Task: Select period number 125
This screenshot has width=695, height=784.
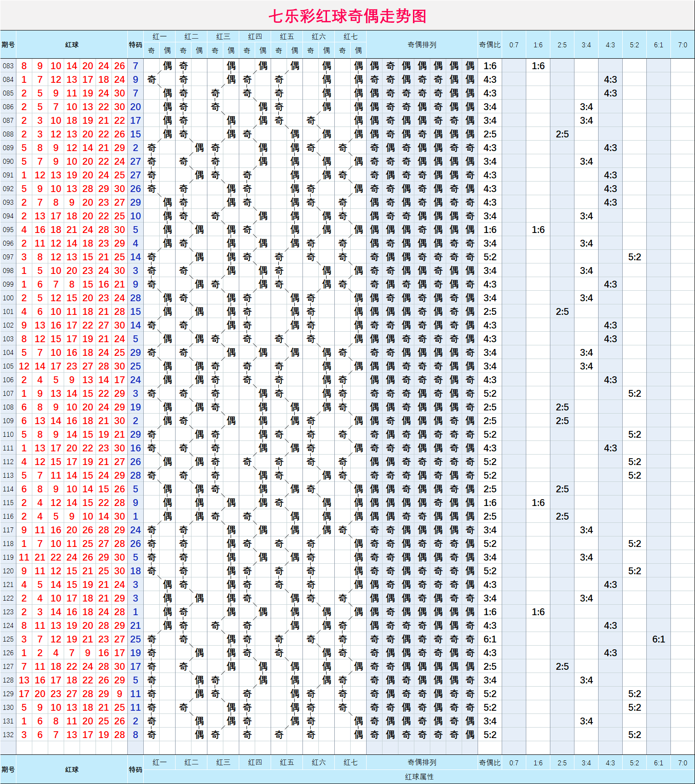Action: (x=8, y=639)
